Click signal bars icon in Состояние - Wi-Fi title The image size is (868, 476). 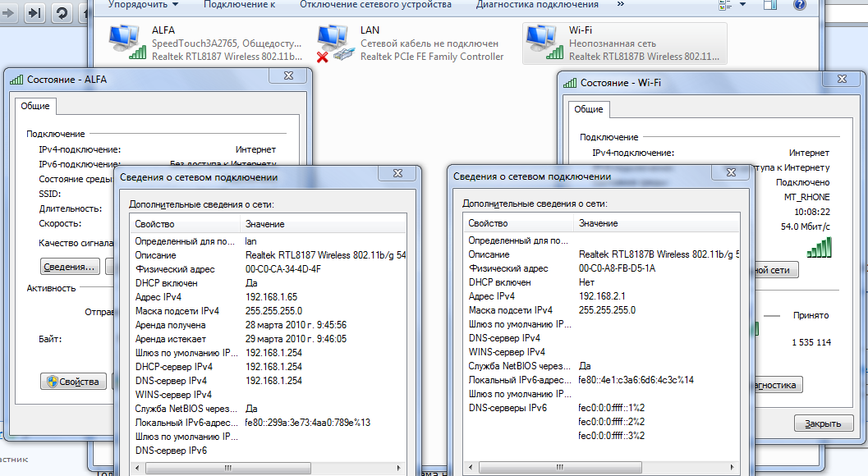570,83
